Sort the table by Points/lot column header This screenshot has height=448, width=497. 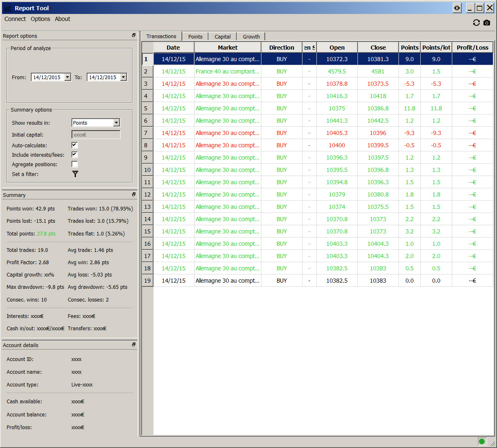(436, 48)
